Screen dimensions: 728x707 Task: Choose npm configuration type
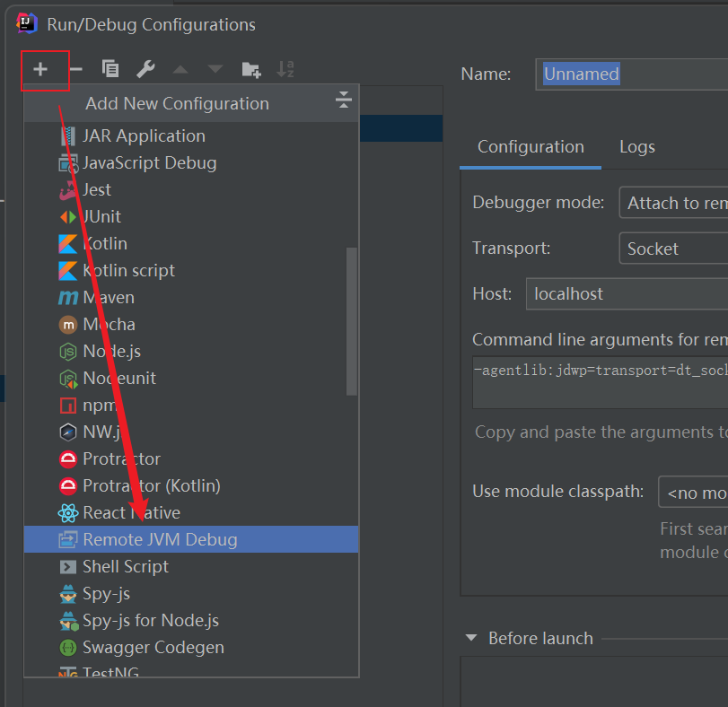pyautogui.click(x=191, y=405)
